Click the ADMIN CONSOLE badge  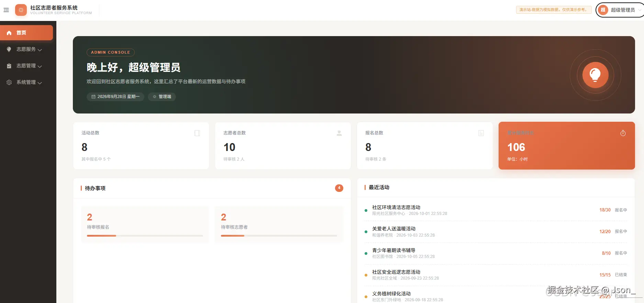point(111,52)
